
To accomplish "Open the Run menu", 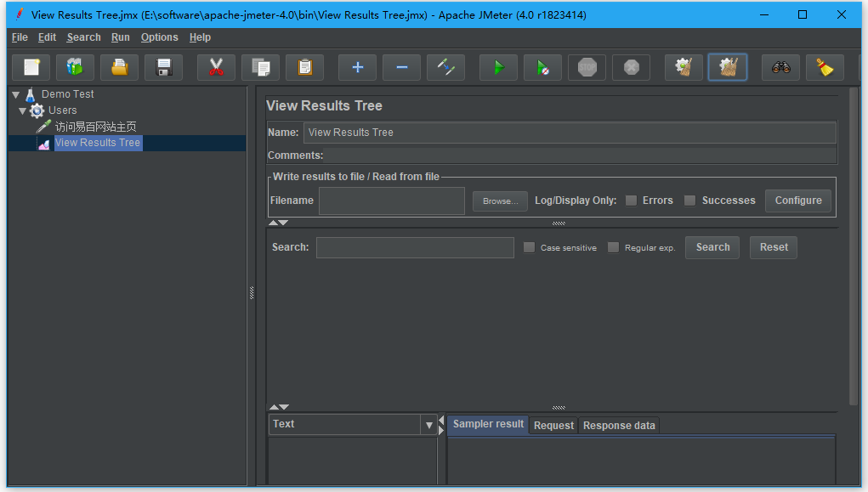I will tap(121, 37).
